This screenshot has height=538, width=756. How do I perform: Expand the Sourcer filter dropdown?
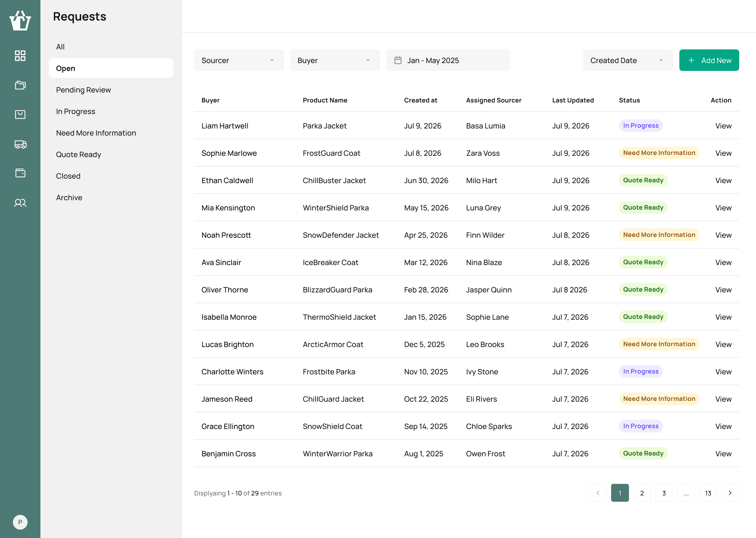[x=239, y=60]
